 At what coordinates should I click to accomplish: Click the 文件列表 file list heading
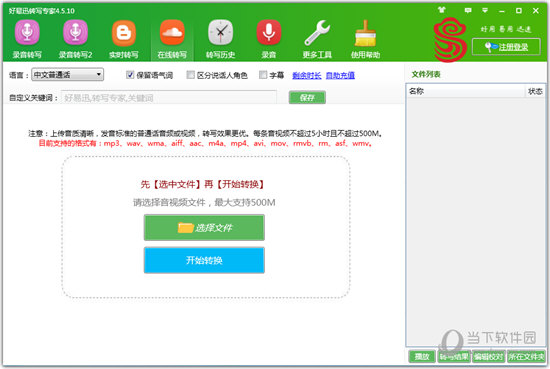pos(426,74)
